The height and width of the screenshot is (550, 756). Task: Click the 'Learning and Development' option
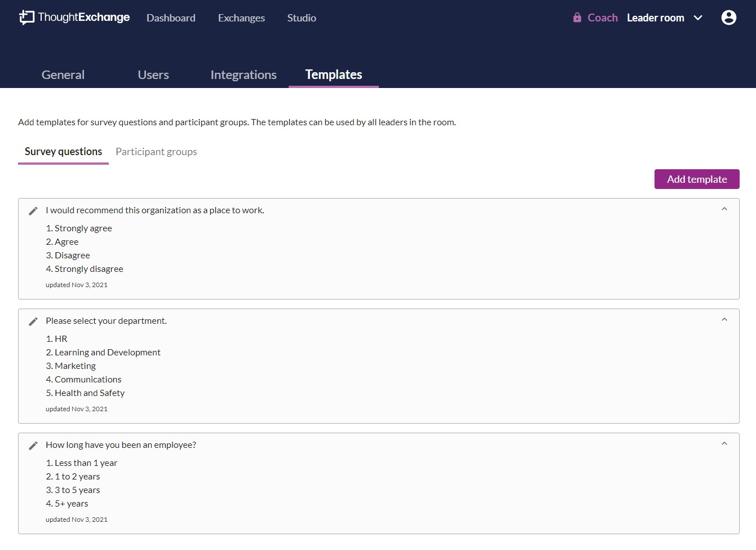103,353
